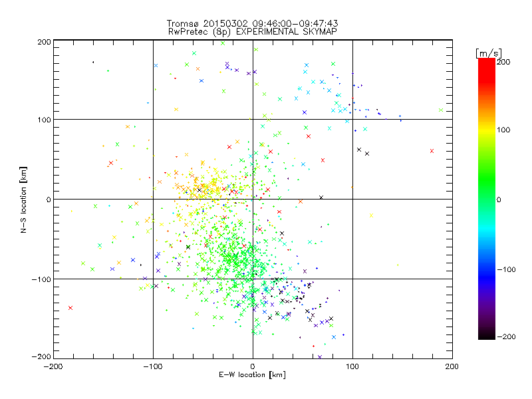532x399 pixels.
Task: Select the "RwPretec (8p) EXPERIMENTAL SKYMAP" subtitle
Action: tap(252, 32)
